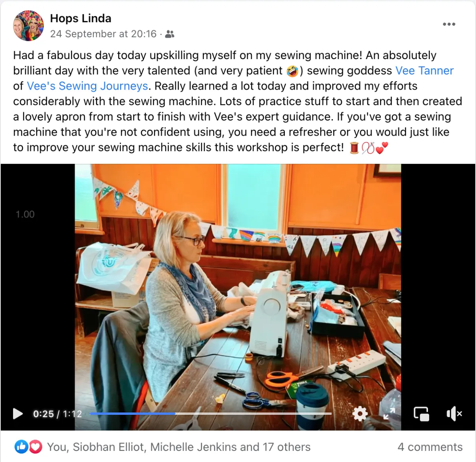Open Vee Tanner's profile link

click(x=424, y=71)
